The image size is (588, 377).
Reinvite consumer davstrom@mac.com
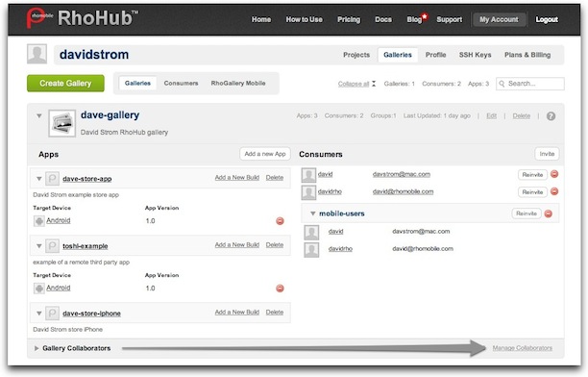pos(532,175)
